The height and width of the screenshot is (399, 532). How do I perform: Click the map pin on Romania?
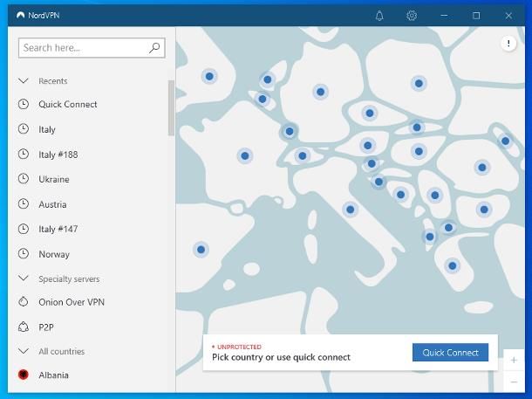pos(481,168)
